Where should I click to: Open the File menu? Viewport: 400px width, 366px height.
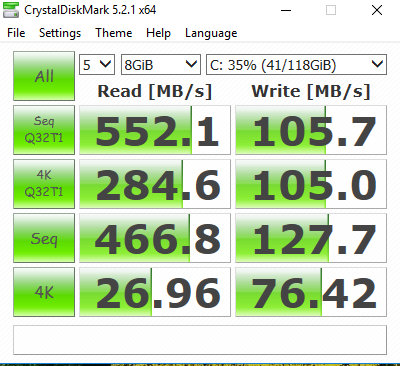16,33
